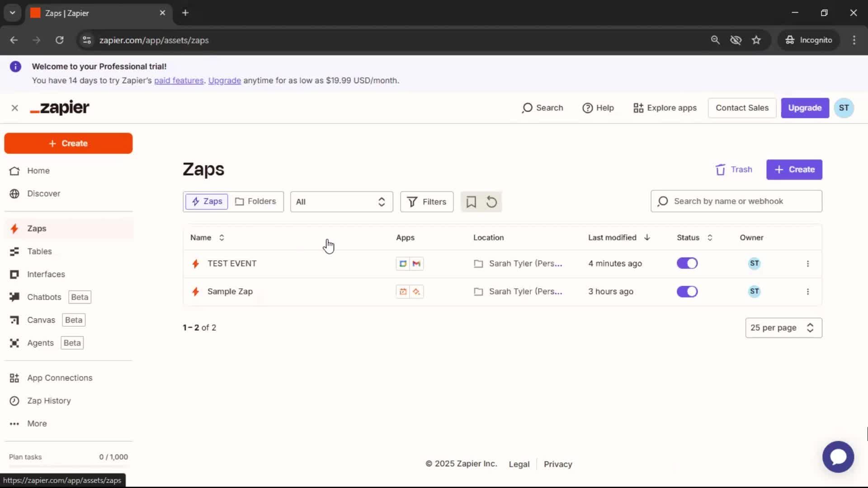Reload the page in the browser
This screenshot has height=488, width=868.
[59, 40]
